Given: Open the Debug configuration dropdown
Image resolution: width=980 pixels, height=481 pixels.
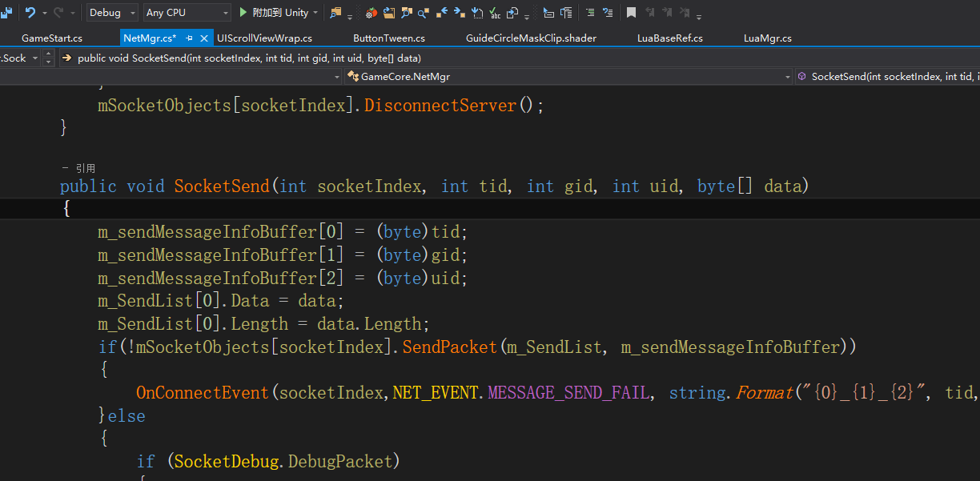Looking at the screenshot, I should 110,12.
